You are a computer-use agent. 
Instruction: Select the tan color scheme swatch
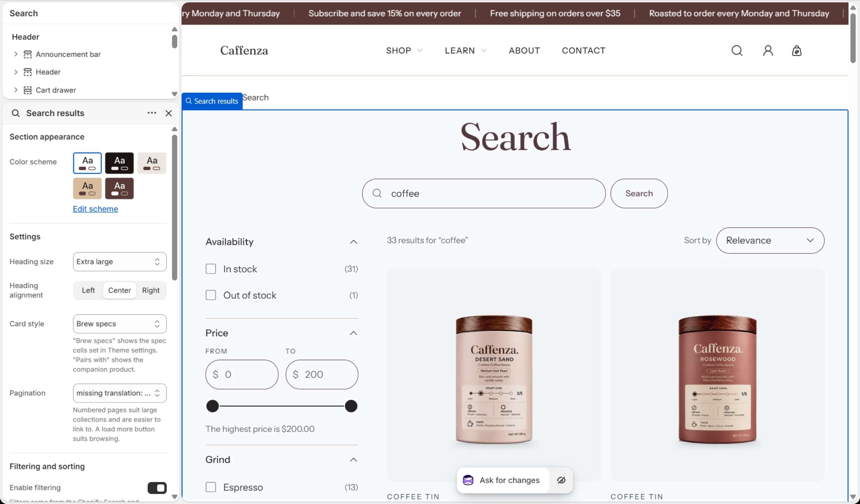coord(87,188)
